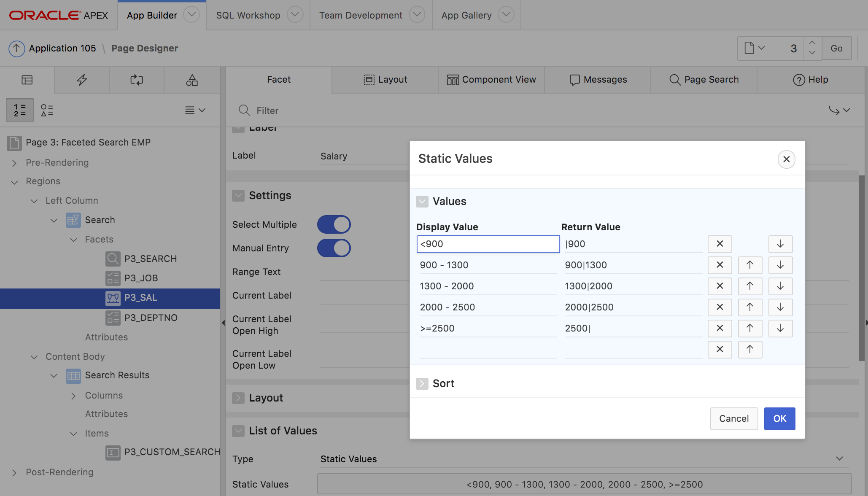Toggle off Select Multiple switch
This screenshot has height=496, width=868.
pyautogui.click(x=334, y=224)
